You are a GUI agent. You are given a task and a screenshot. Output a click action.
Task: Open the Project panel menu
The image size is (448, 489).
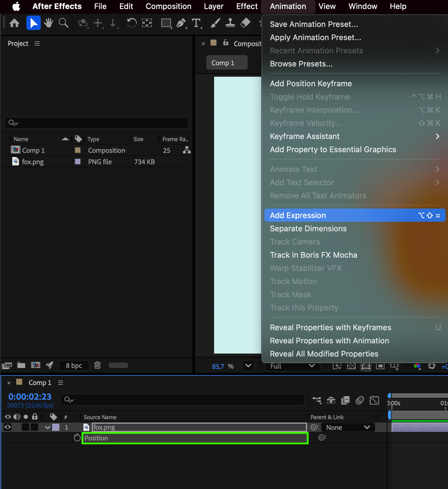pyautogui.click(x=37, y=44)
